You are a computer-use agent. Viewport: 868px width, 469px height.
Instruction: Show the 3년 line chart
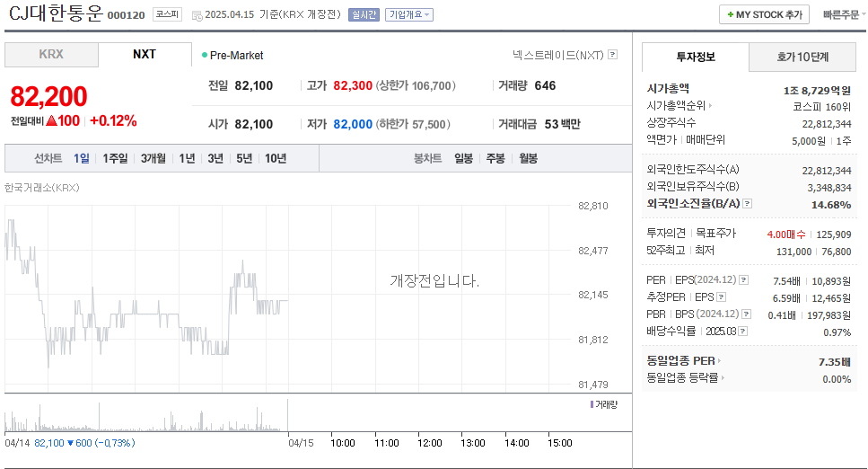(x=215, y=158)
